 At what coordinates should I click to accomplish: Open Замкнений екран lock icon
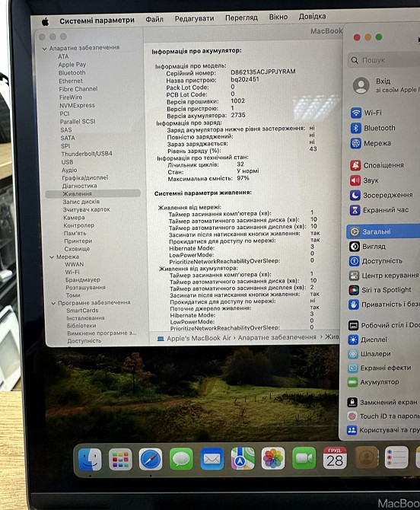tap(352, 403)
